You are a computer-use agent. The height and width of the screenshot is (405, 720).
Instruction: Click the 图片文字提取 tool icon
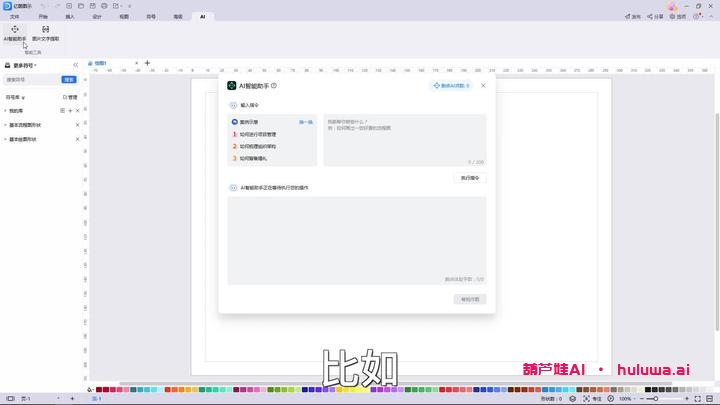pos(45,30)
